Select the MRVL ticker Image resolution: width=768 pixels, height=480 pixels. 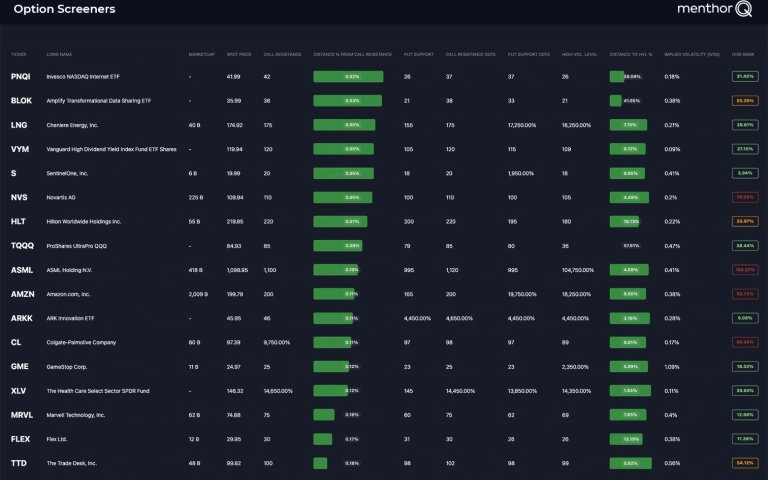[22, 414]
